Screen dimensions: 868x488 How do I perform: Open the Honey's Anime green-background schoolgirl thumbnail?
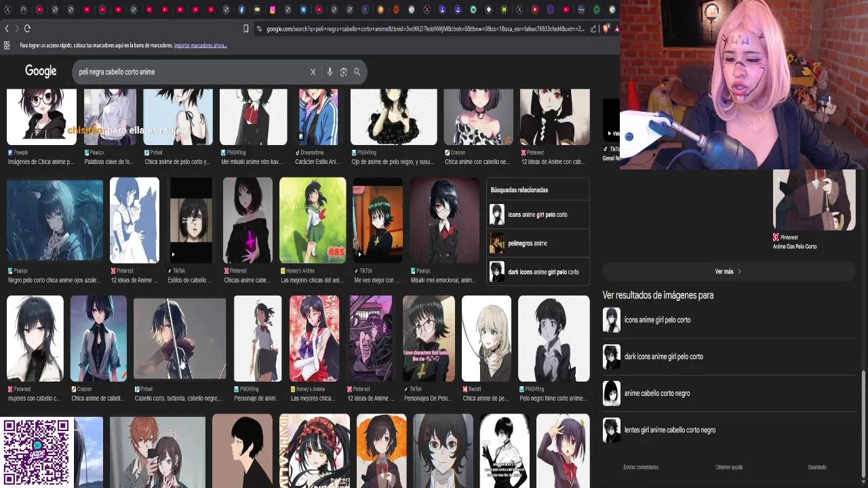313,220
